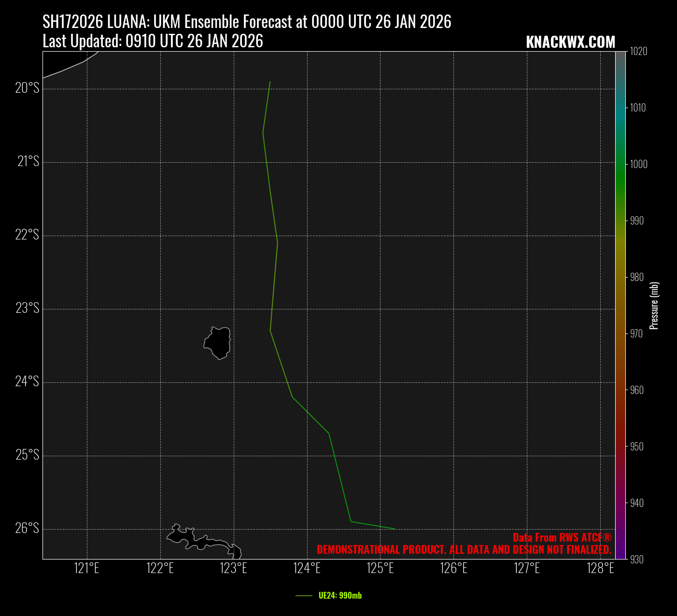Viewport: 677px width, 616px height.
Task: Click the black lake shape near 23°S
Action: [218, 343]
